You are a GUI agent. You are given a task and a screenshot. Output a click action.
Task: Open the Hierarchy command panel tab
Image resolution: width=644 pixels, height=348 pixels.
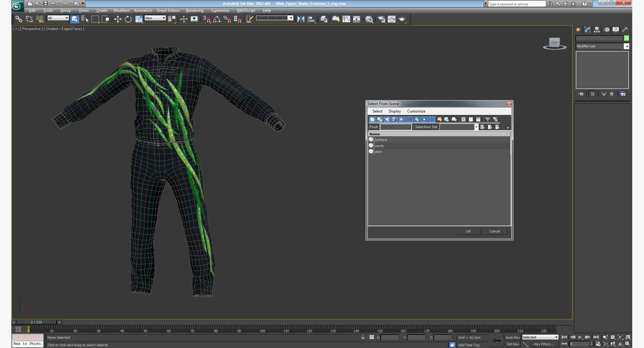pyautogui.click(x=597, y=30)
